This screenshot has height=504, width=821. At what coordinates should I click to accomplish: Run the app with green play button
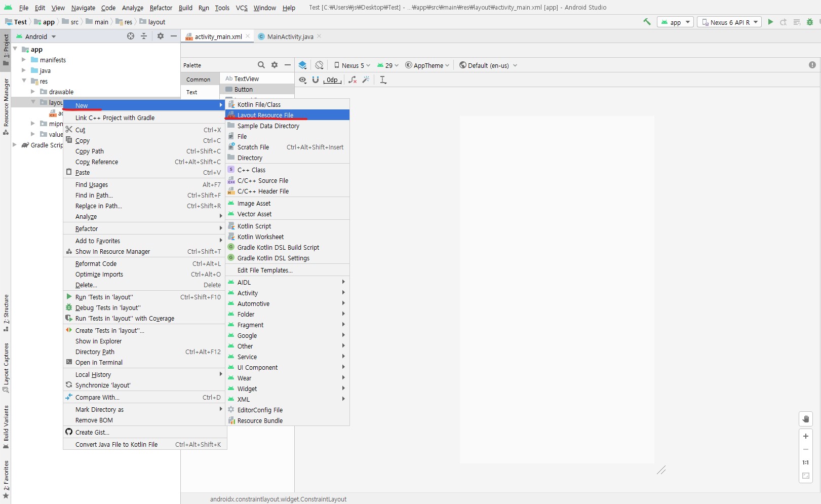tap(770, 22)
